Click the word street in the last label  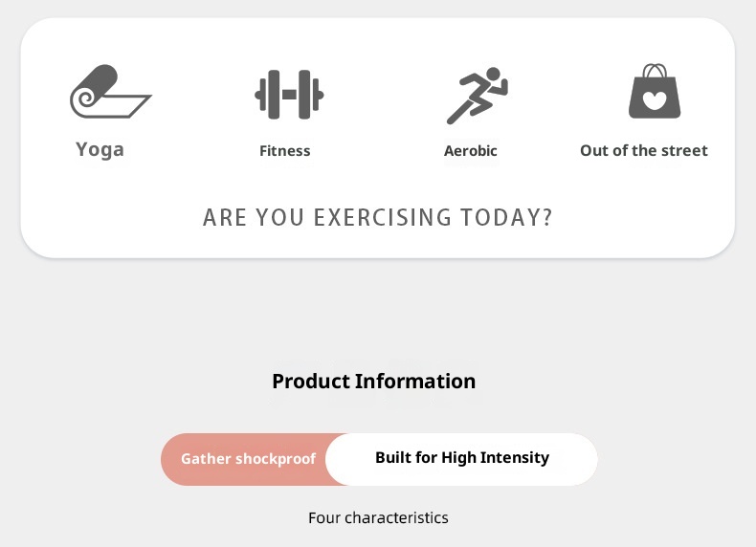point(685,150)
